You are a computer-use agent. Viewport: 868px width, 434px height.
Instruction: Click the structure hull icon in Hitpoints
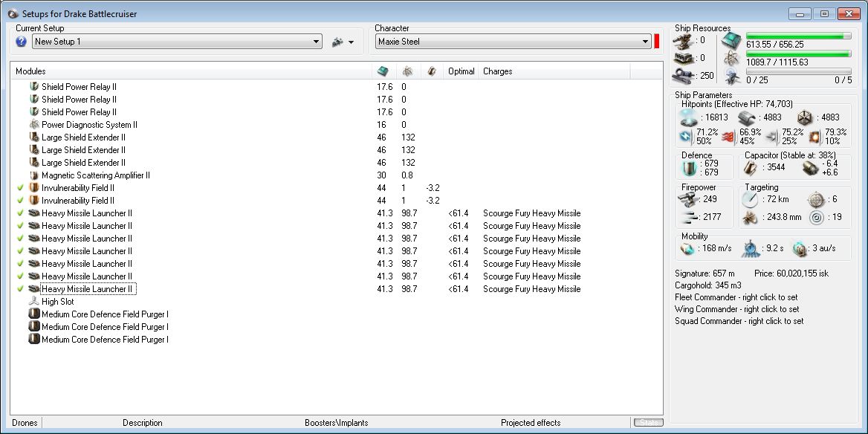pyautogui.click(x=806, y=117)
